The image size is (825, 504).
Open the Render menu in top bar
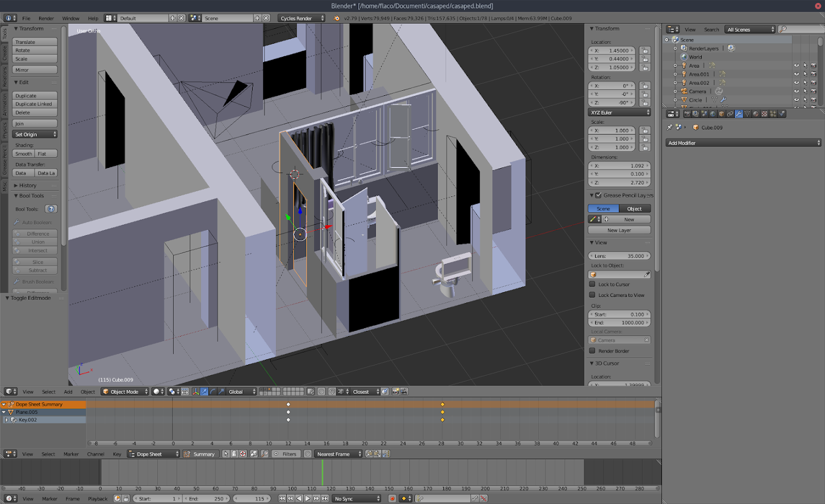click(46, 18)
